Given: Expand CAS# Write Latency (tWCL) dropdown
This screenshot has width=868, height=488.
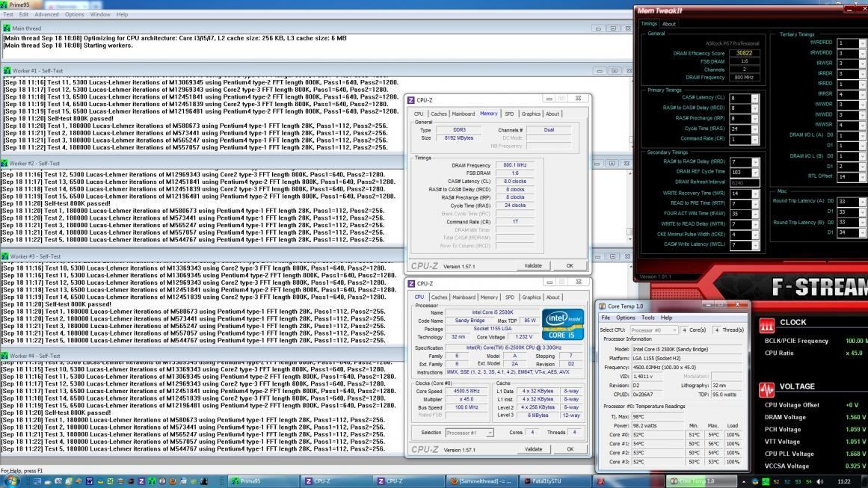Looking at the screenshot, I should [754, 244].
